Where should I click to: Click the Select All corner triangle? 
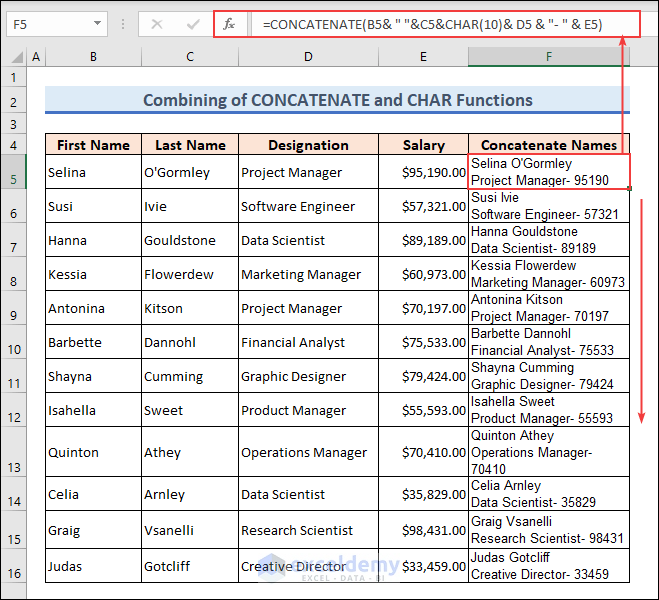point(14,58)
